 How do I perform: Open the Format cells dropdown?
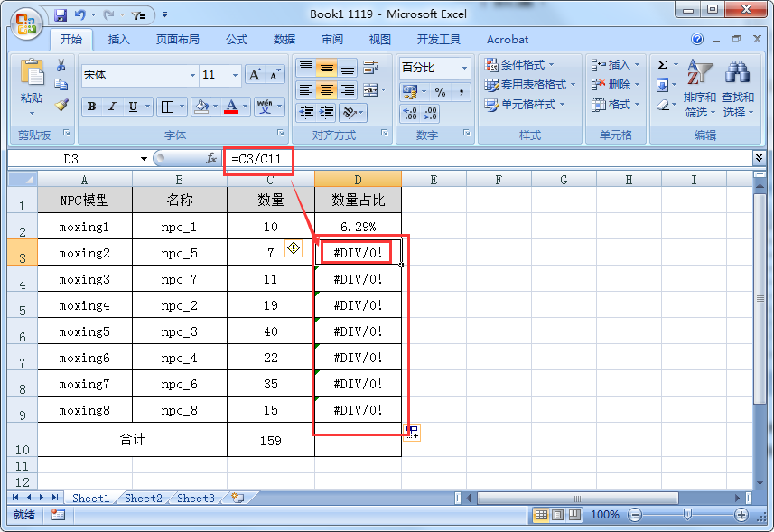[616, 105]
